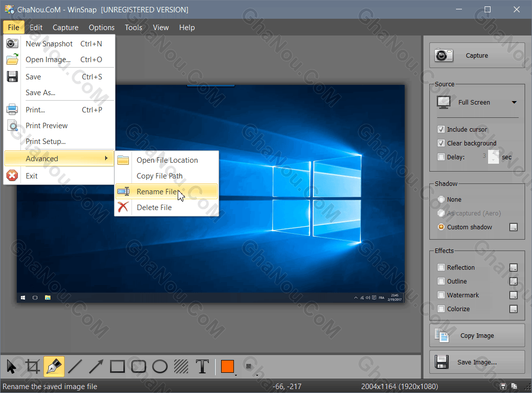Select the Arrow line tool
This screenshot has width=532, height=393.
pos(96,366)
